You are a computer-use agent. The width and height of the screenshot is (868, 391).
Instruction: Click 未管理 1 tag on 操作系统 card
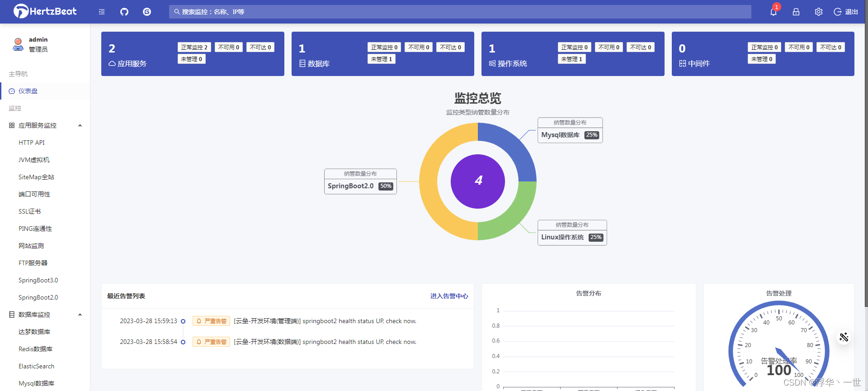572,59
